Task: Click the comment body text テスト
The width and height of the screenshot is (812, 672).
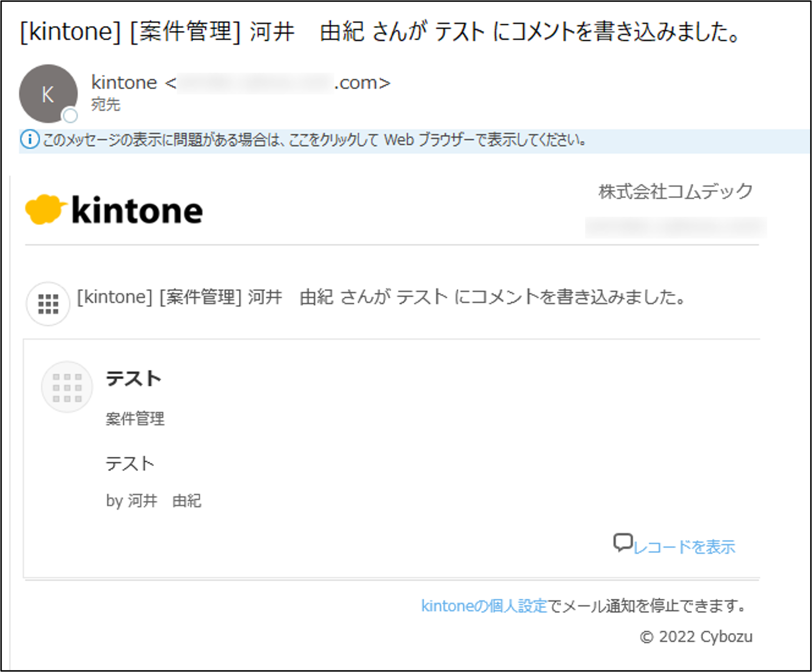Action: (x=130, y=463)
